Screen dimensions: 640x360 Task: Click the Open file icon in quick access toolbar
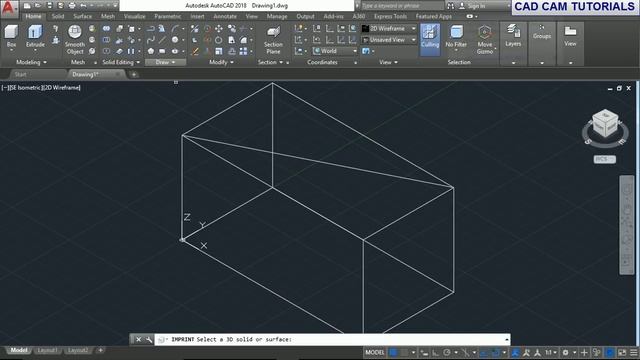(38, 6)
